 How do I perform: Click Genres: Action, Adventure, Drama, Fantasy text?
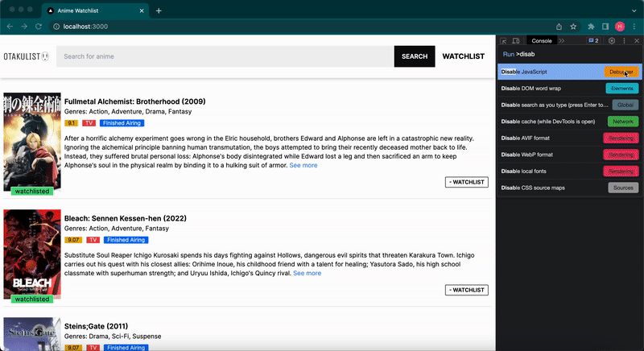pos(128,112)
